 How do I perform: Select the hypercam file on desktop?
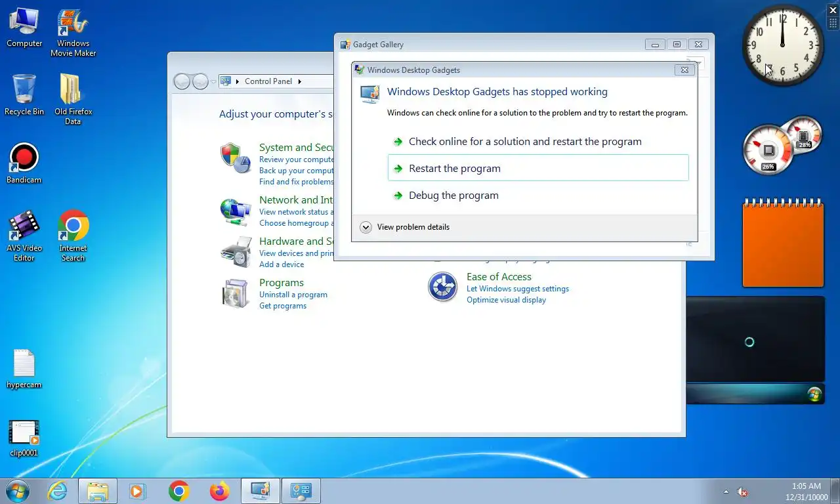point(24,369)
